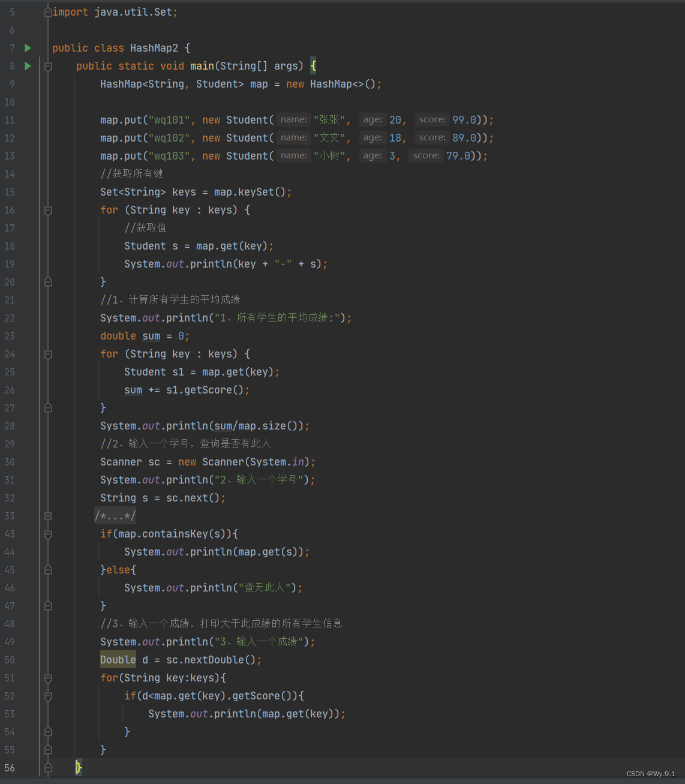Click fold end marker on line 20

pos(48,282)
